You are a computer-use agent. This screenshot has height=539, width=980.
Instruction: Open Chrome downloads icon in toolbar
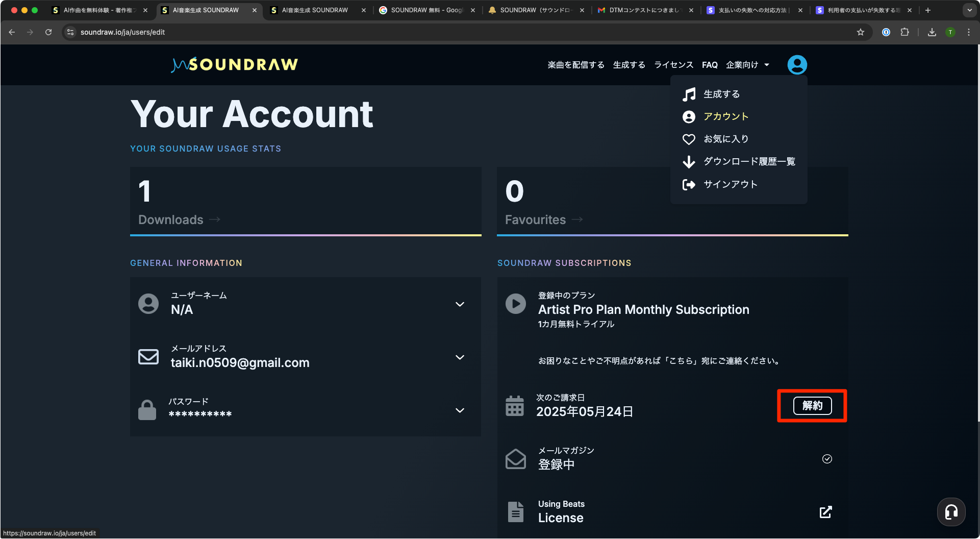pos(932,32)
